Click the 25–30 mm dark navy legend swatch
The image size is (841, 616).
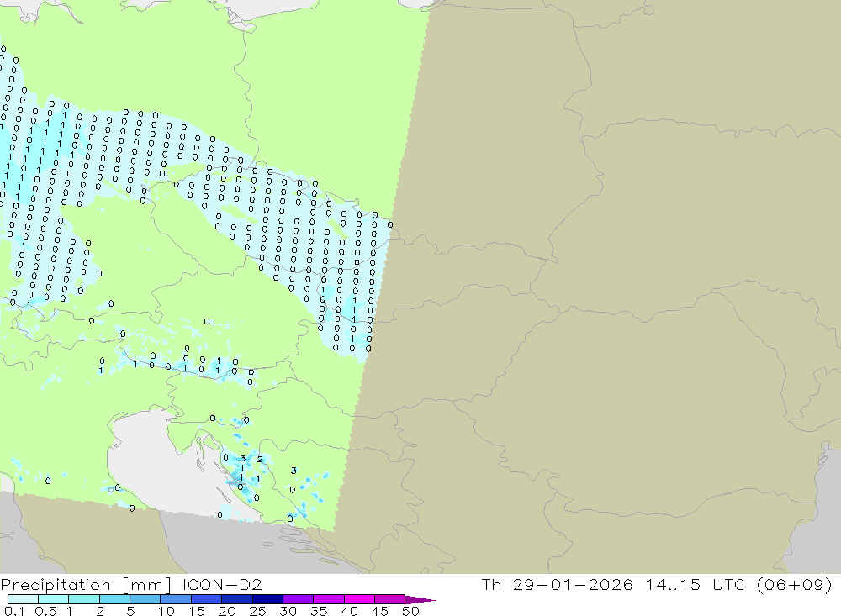(x=267, y=599)
